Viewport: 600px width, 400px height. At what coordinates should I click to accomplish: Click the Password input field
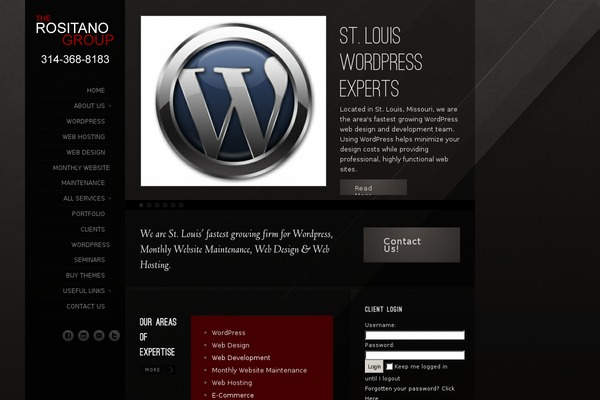coord(415,355)
